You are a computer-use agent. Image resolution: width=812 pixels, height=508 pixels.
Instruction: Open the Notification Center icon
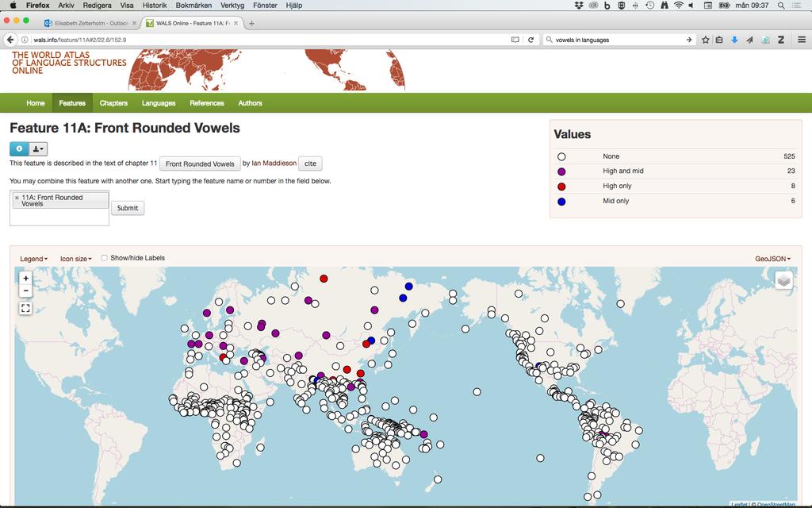797,6
